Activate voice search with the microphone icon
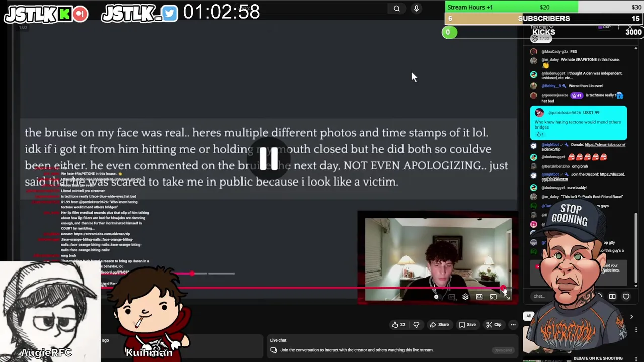This screenshot has width=644, height=362. (x=416, y=8)
